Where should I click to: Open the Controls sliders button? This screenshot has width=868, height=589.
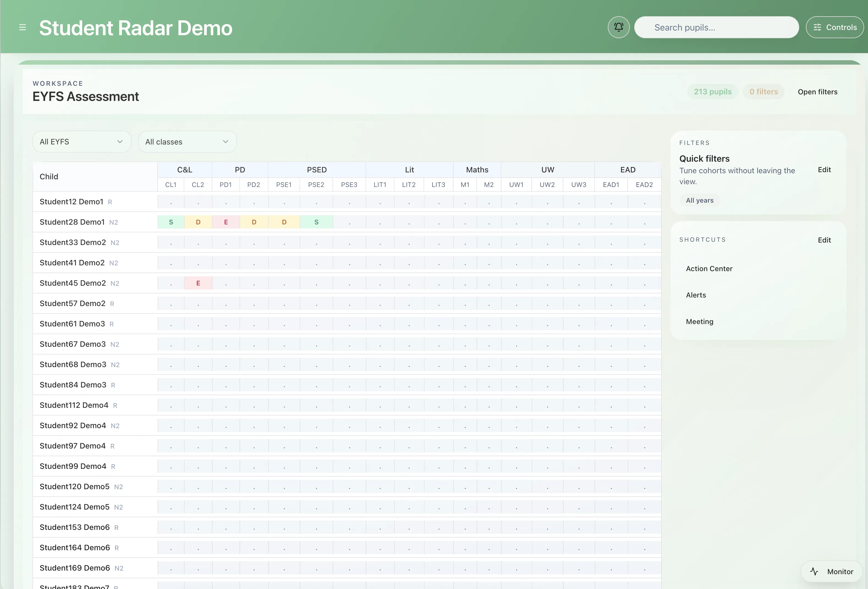coord(835,27)
